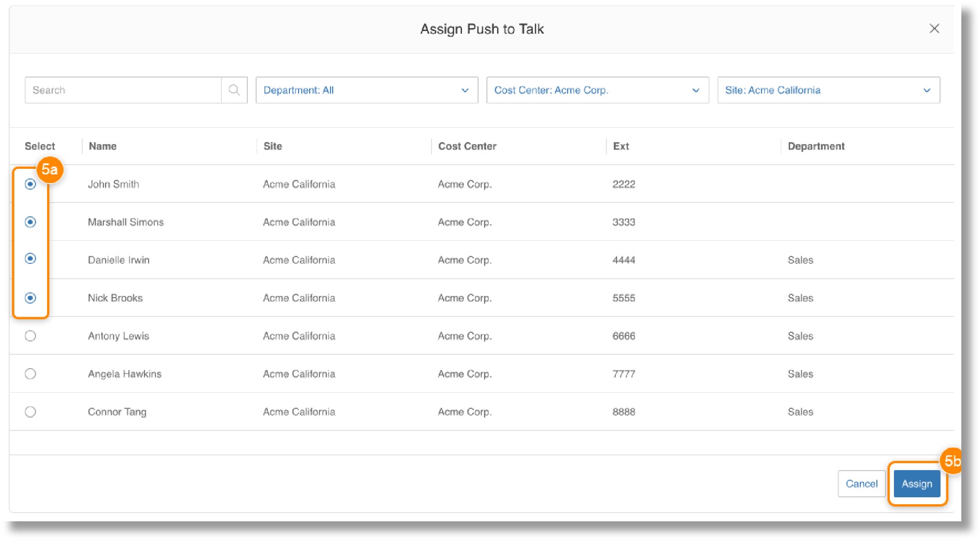Screen dimensions: 980x540
Task: Select Angela Hawkins radio button
Action: coord(30,374)
